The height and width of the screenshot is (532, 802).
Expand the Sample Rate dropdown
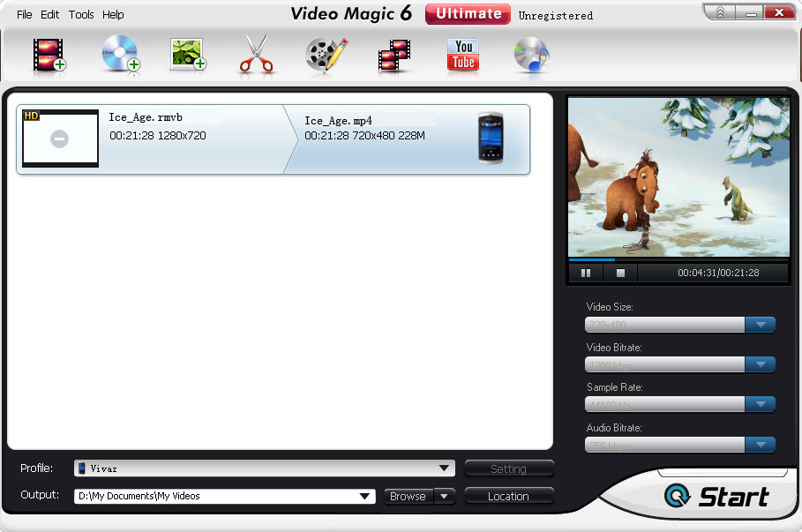[x=760, y=405]
